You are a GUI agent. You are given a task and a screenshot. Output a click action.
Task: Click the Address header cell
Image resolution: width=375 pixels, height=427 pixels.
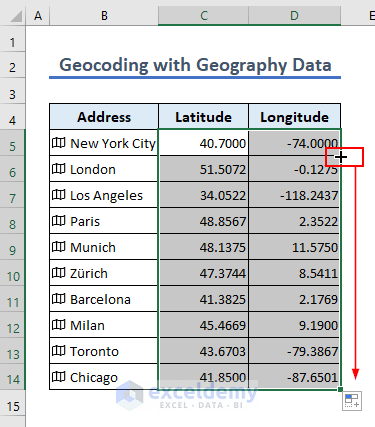click(x=104, y=117)
